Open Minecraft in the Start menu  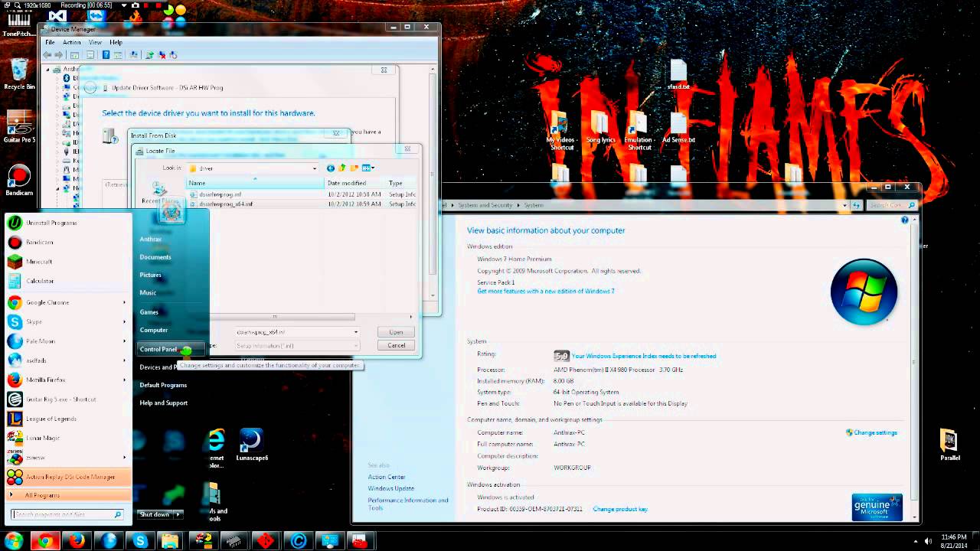click(x=67, y=262)
